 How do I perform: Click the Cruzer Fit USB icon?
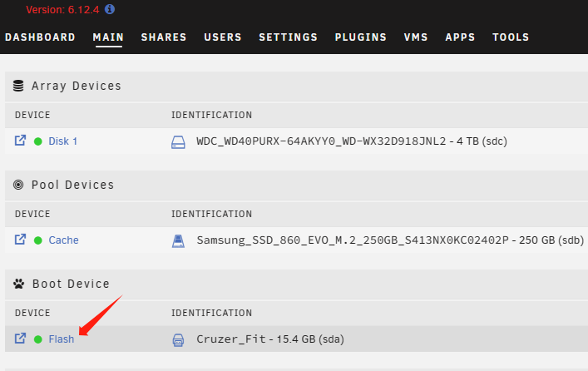(x=178, y=339)
